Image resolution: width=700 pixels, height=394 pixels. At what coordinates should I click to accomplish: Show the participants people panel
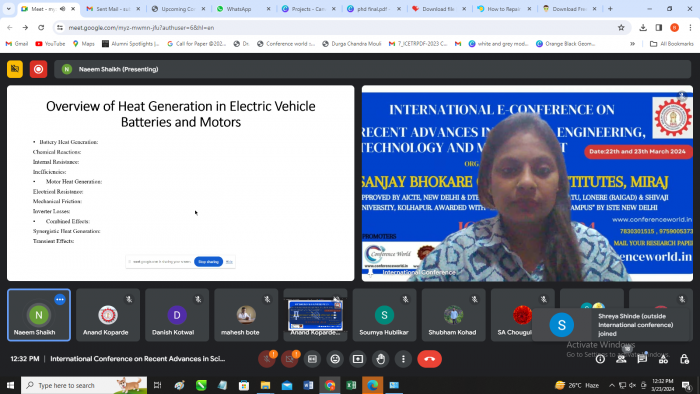tap(621, 359)
